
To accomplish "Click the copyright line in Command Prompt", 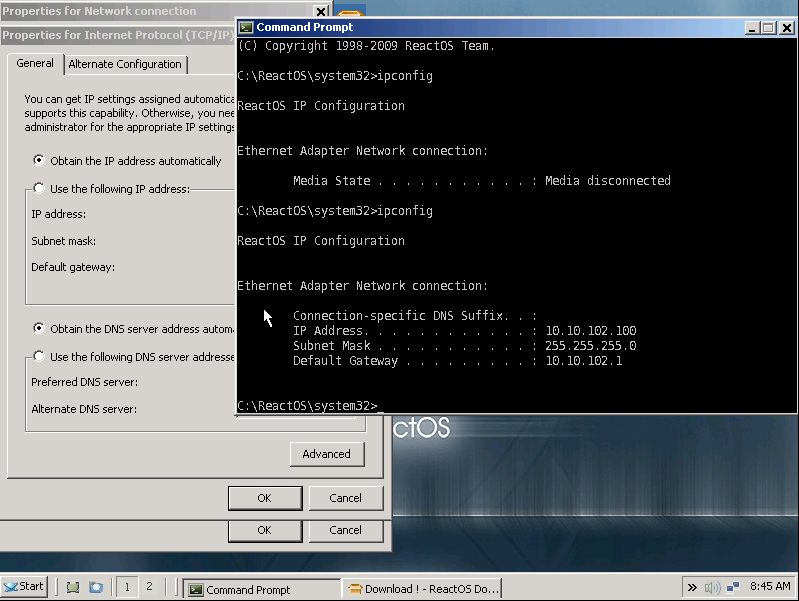I will [366, 46].
